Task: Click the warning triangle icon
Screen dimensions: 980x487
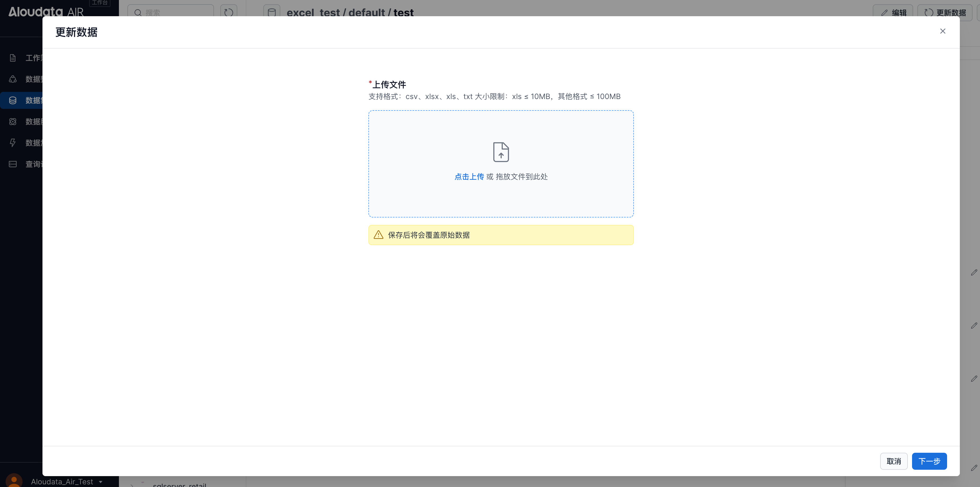Action: [x=378, y=235]
